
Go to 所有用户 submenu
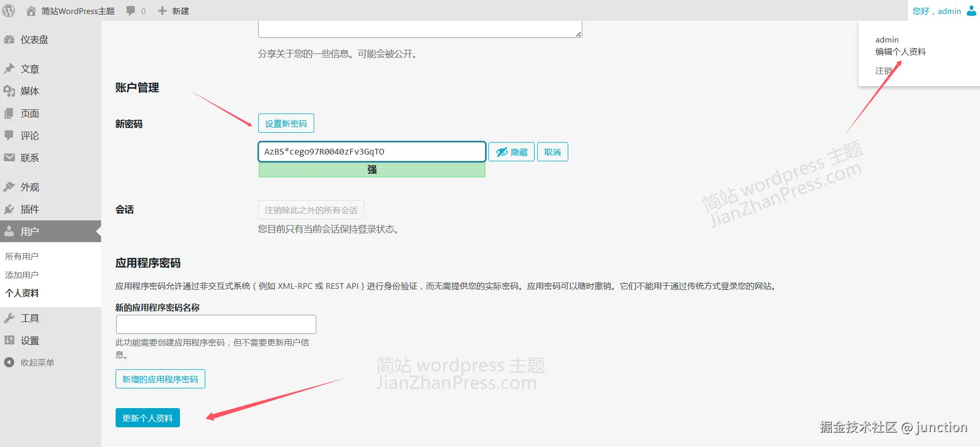22,256
